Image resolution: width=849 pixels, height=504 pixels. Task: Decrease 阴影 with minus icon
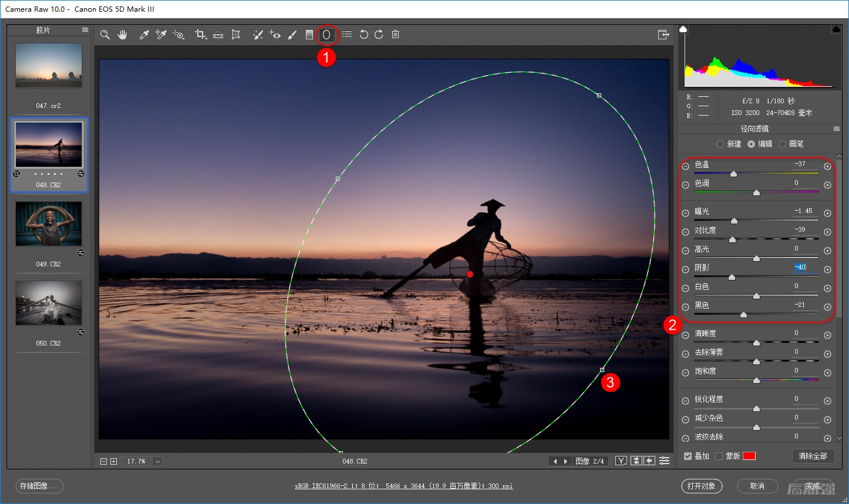click(x=686, y=269)
